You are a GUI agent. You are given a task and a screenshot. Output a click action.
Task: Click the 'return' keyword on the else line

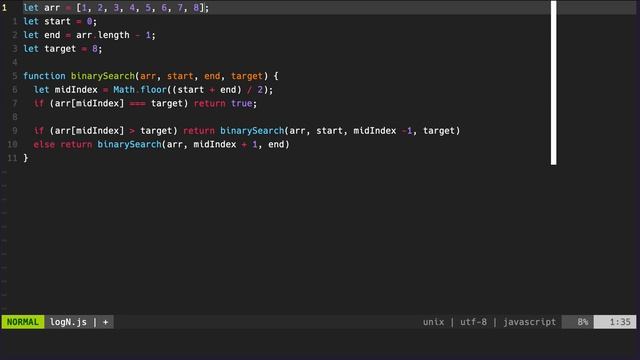point(76,144)
